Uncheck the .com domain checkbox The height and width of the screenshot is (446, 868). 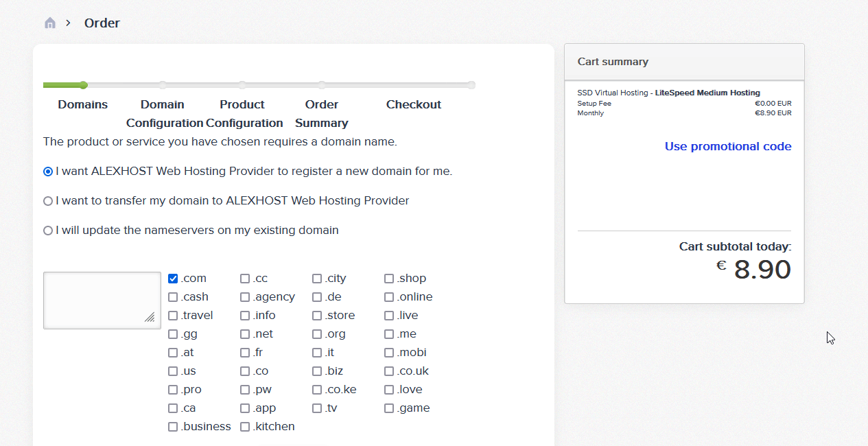[x=173, y=279]
